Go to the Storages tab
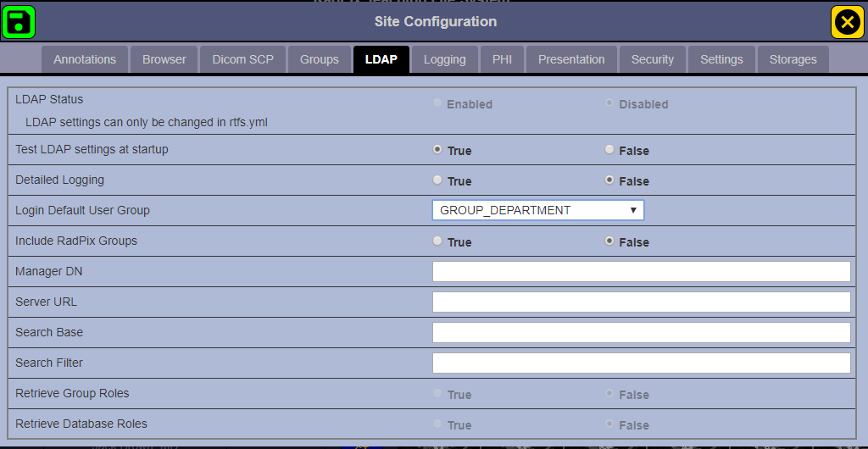This screenshot has width=868, height=449. coord(793,59)
